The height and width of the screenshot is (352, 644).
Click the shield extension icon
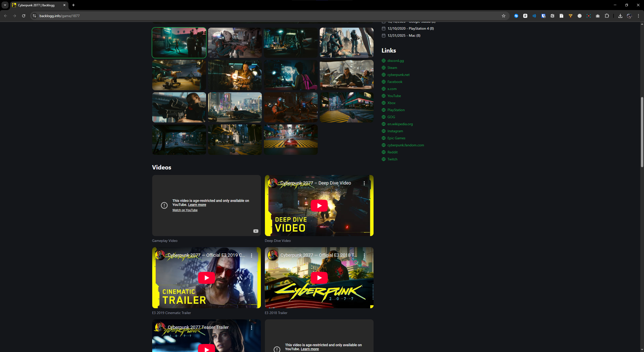[x=543, y=16]
